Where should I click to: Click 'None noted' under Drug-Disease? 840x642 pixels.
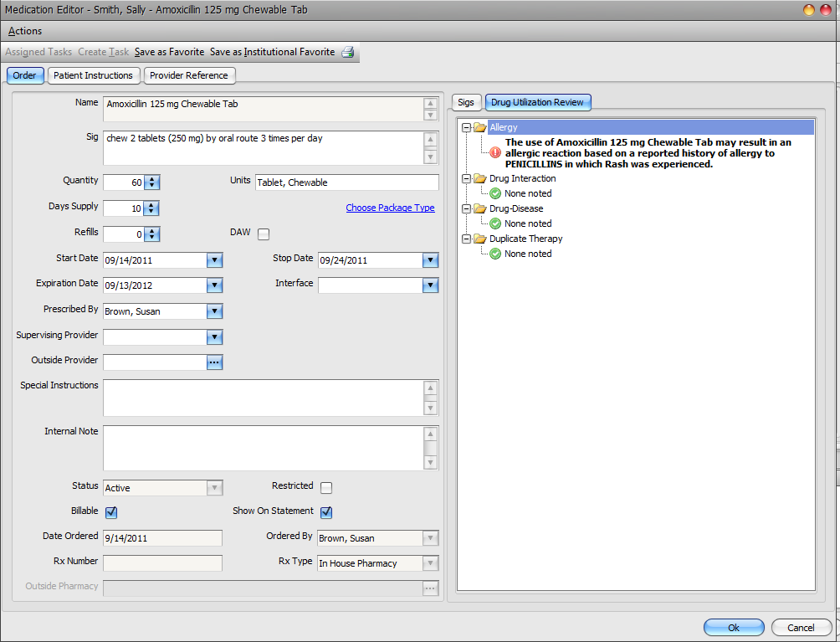(x=528, y=223)
